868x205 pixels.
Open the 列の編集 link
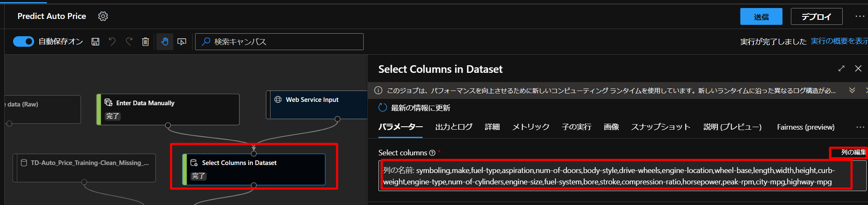(x=853, y=152)
